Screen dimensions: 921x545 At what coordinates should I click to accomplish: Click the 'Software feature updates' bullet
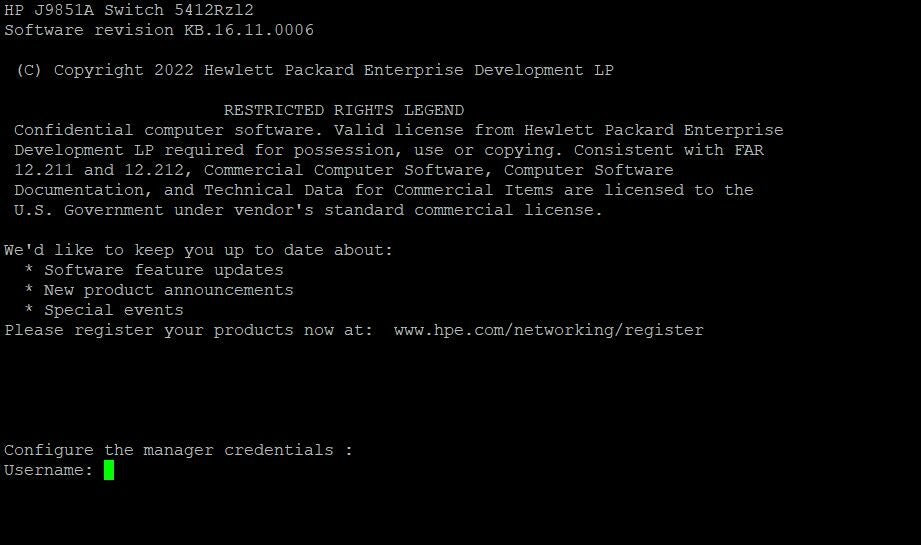click(164, 270)
